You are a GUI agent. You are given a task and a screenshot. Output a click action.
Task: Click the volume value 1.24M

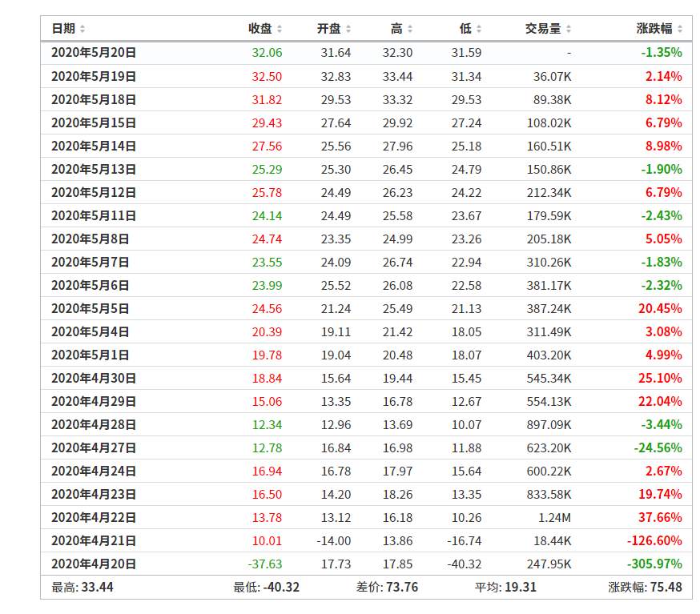click(554, 518)
